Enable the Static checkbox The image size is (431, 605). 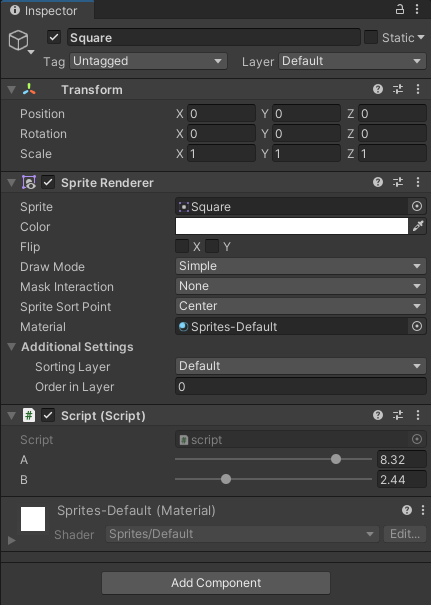click(x=371, y=37)
